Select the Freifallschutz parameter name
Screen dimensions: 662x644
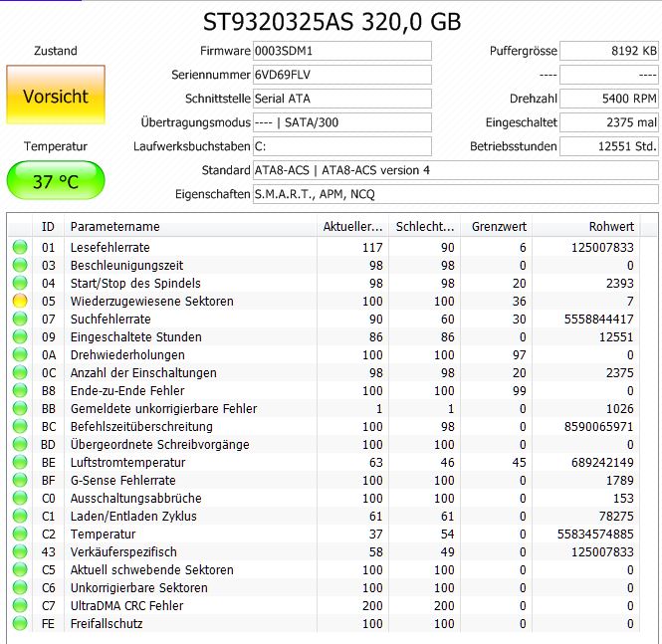(107, 624)
